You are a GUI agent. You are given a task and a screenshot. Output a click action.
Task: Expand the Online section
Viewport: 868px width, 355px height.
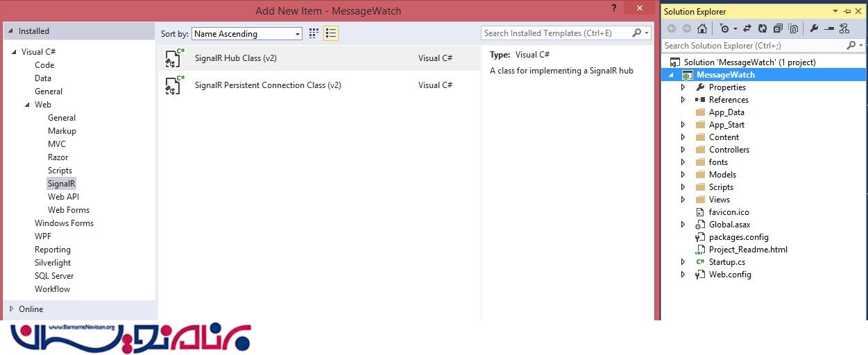(x=11, y=309)
